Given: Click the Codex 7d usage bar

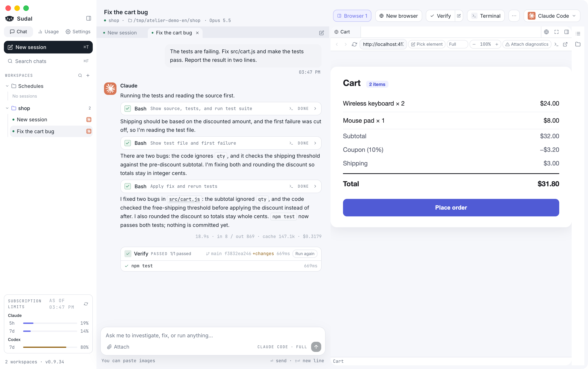Looking at the screenshot, I should (x=50, y=347).
